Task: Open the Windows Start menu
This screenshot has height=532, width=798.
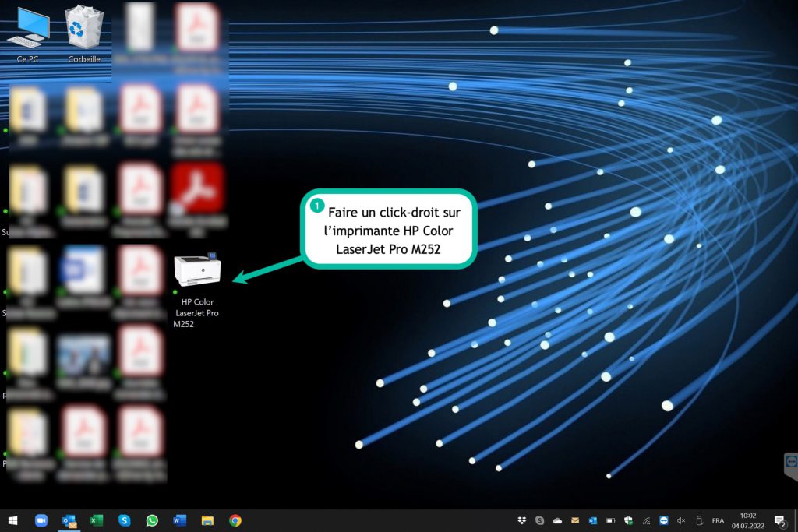Action: [x=13, y=520]
